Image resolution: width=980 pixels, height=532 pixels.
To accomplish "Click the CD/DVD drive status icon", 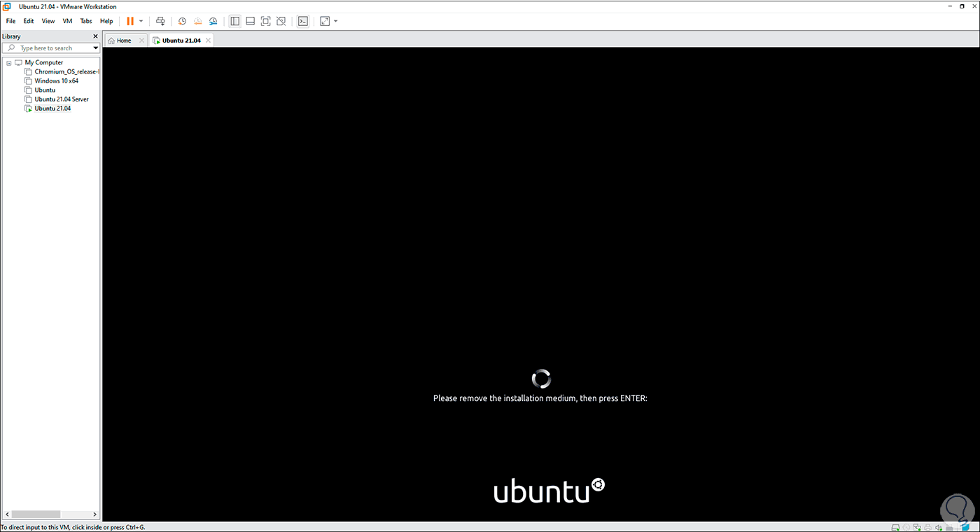I will (x=906, y=527).
